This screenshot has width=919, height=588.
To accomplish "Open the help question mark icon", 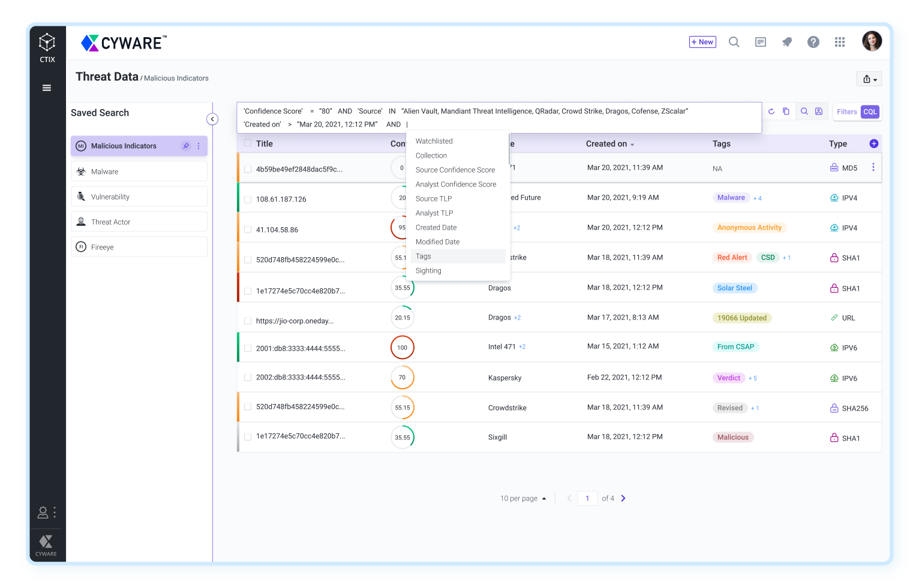I will click(x=813, y=42).
